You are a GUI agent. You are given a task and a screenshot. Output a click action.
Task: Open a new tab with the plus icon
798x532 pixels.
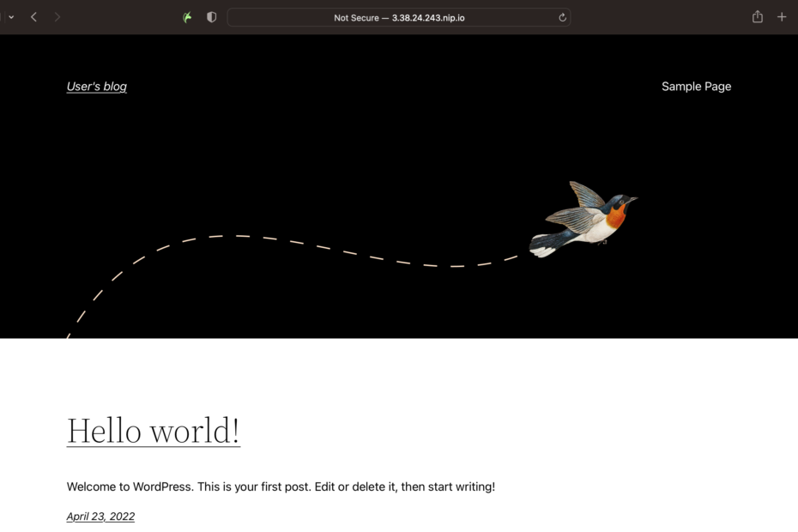pyautogui.click(x=782, y=17)
